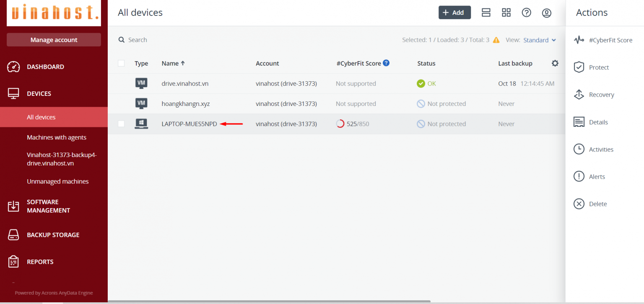Click the Protect shield icon

click(579, 67)
